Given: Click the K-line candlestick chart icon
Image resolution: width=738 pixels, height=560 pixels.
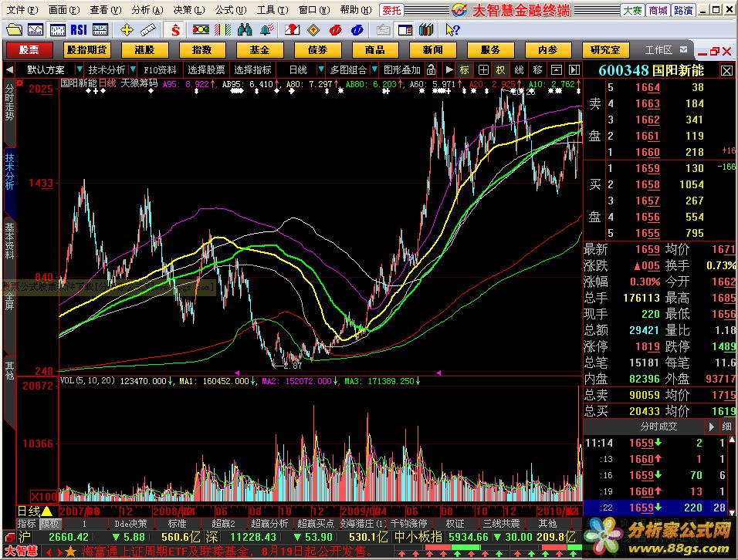Looking at the screenshot, I should coord(57,30).
